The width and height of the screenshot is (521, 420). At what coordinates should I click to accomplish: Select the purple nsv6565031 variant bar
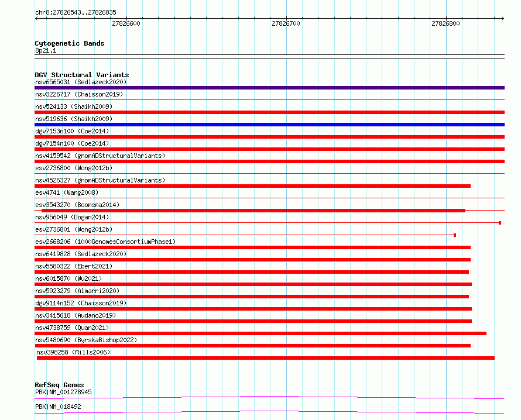[269, 88]
